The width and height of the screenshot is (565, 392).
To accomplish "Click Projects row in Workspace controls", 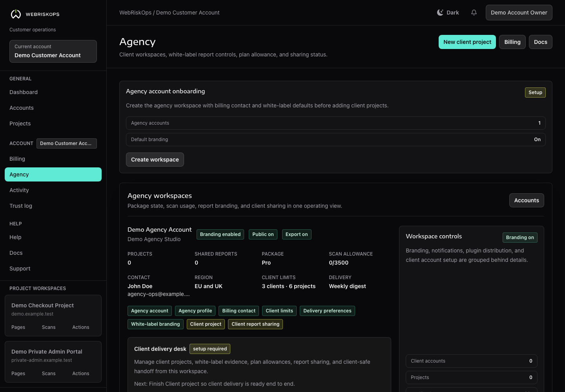I will 472,377.
